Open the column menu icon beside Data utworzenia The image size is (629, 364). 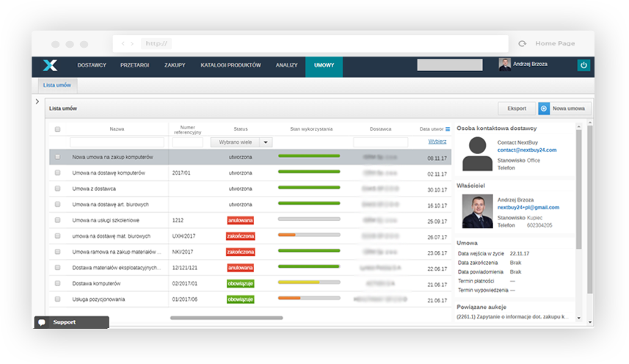(x=447, y=129)
